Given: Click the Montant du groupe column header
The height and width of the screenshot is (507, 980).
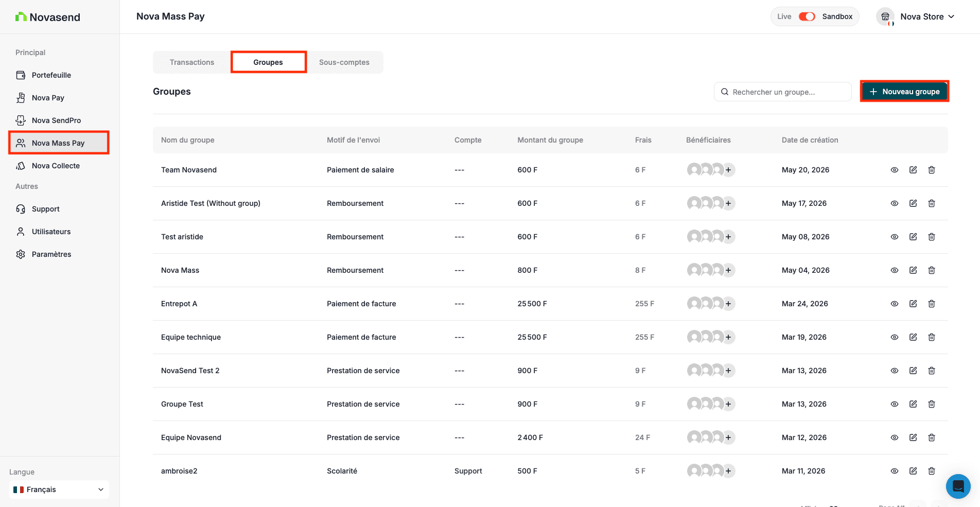Looking at the screenshot, I should click(550, 140).
